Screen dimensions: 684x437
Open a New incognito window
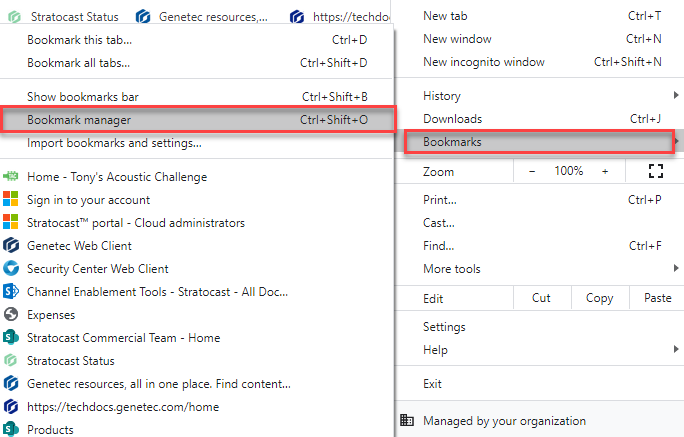click(x=539, y=62)
